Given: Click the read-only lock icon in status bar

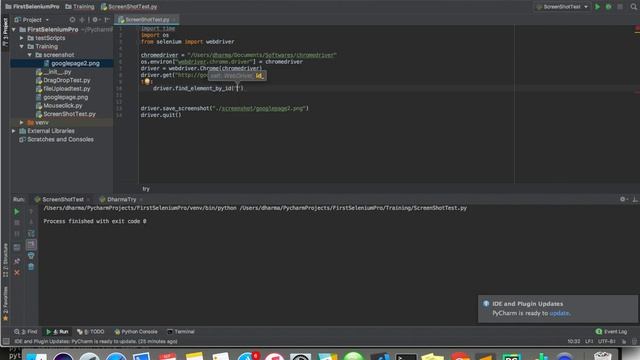Looking at the screenshot, I should click(624, 342).
